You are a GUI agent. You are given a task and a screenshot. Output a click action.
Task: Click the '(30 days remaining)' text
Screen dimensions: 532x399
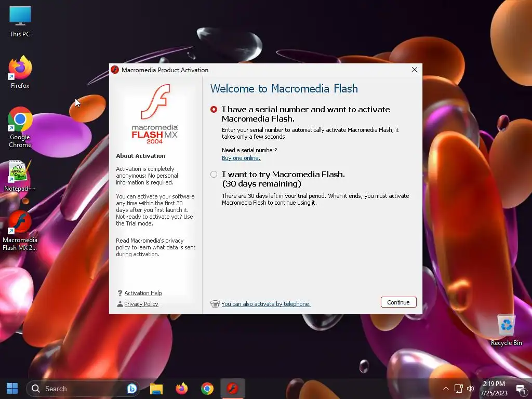[x=262, y=184]
